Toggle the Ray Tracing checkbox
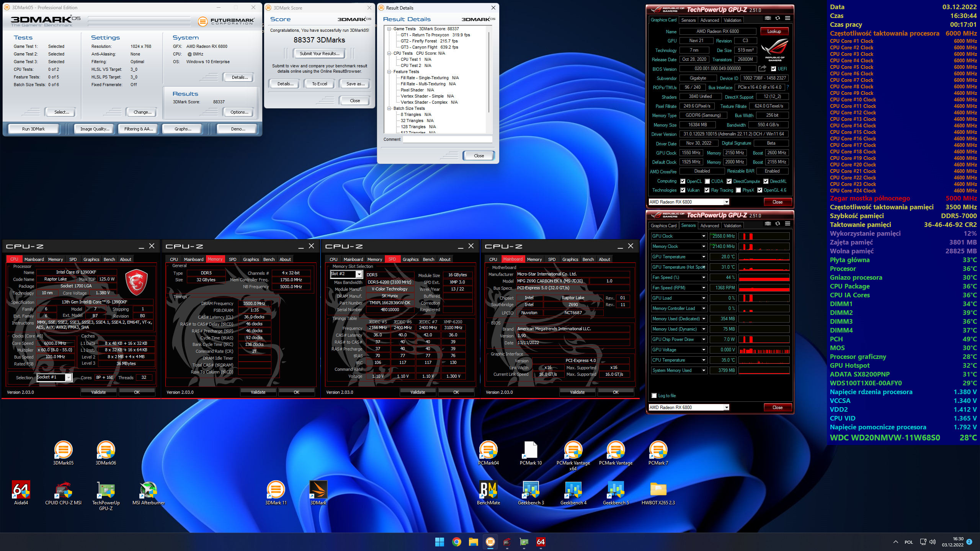Screen dimensions: 980x551 click(x=707, y=190)
